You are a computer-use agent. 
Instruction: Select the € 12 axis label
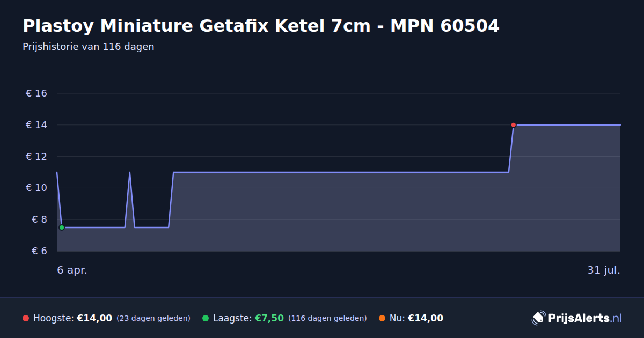point(36,157)
